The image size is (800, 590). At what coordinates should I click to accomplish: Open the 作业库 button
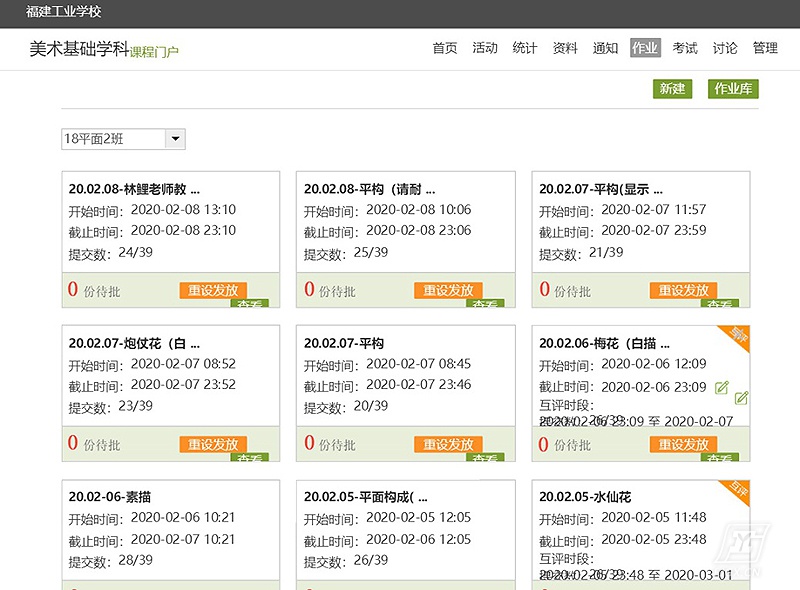click(733, 89)
